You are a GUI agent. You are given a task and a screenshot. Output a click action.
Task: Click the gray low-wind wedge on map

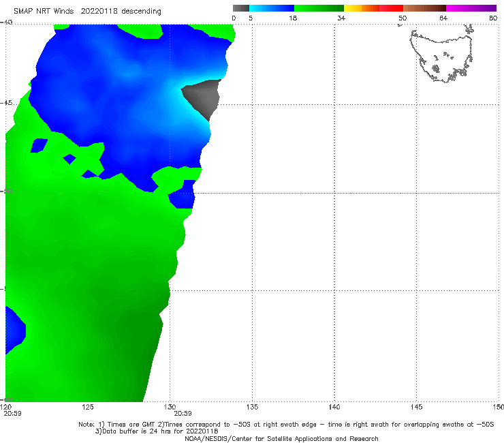tap(204, 97)
